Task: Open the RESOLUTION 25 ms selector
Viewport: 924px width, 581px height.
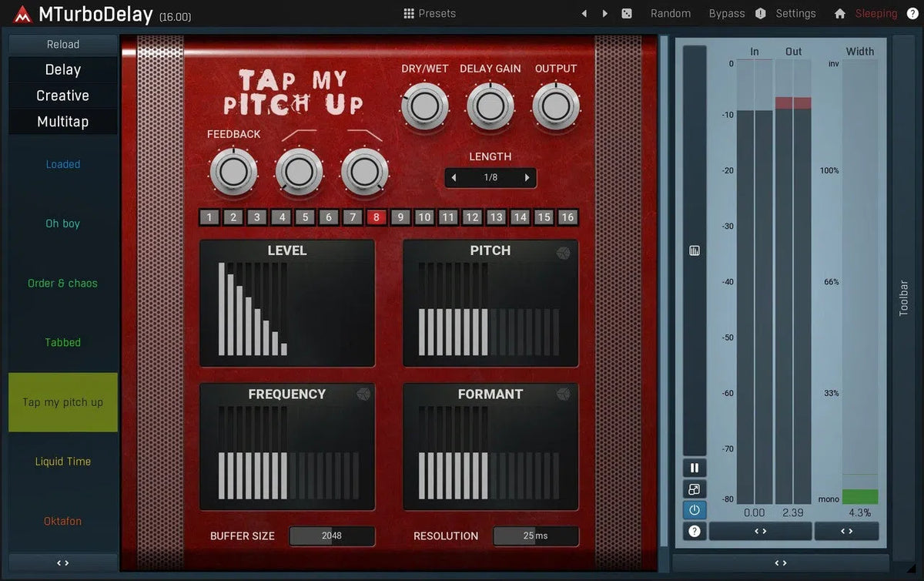Action: [x=536, y=536]
